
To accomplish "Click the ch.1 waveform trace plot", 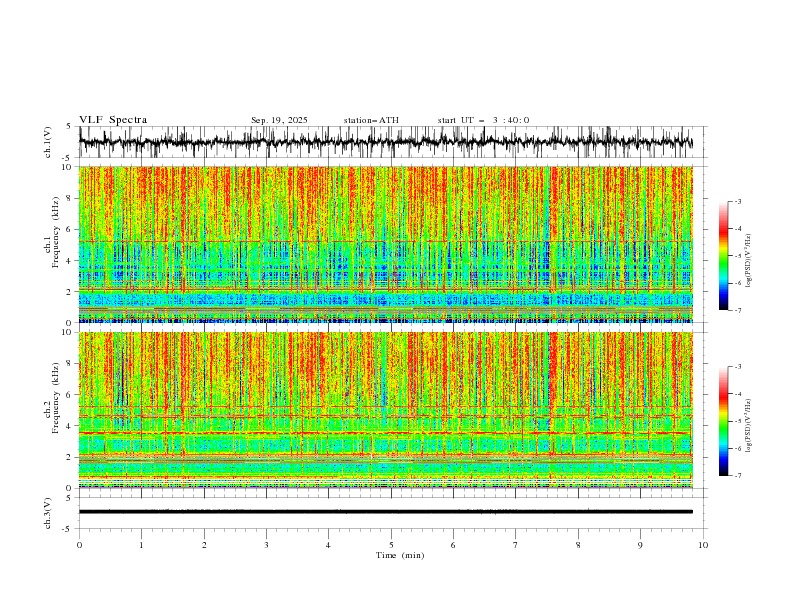I will point(385,142).
